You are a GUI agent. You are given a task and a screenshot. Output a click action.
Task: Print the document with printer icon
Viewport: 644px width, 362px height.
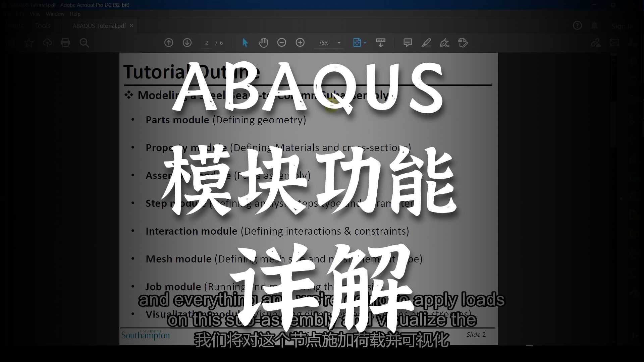pos(65,43)
